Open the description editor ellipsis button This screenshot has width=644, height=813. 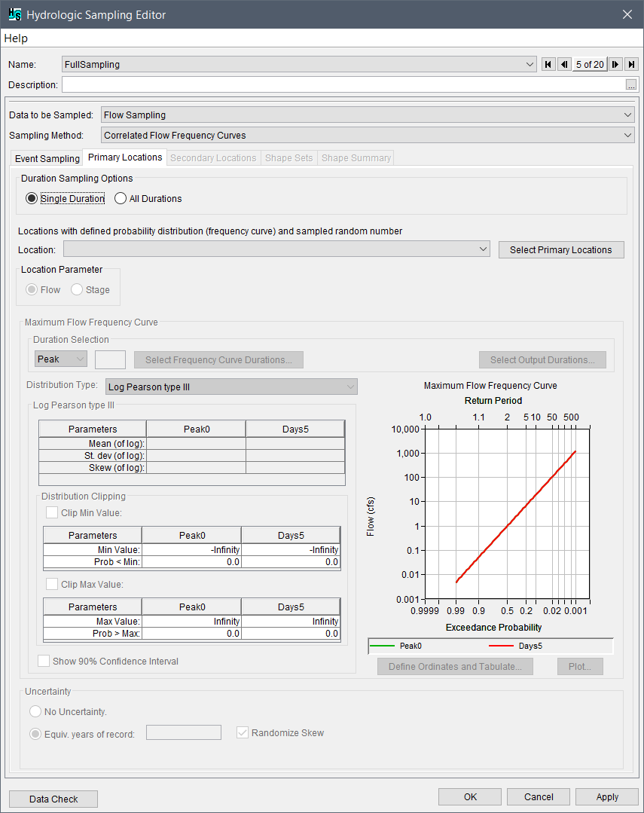coord(631,84)
